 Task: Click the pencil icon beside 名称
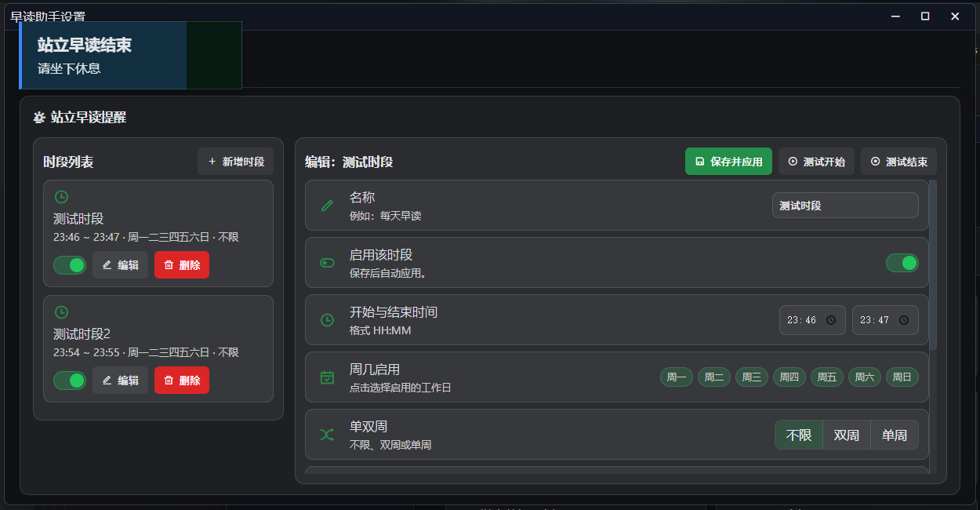(x=328, y=206)
